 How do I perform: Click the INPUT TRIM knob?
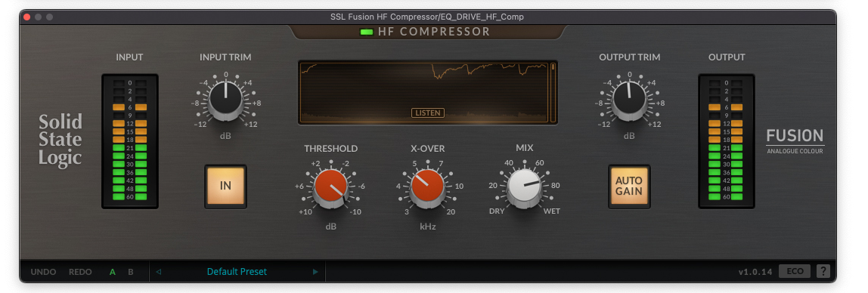point(225,100)
